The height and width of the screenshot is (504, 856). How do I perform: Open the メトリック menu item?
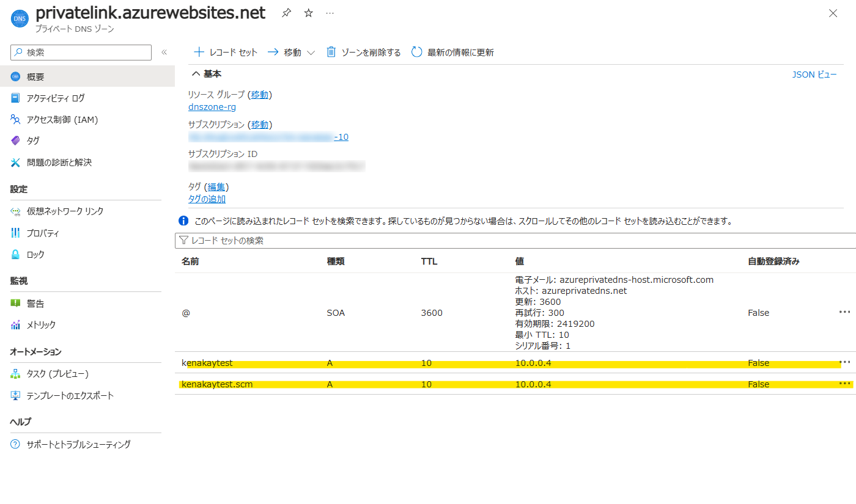87,324
